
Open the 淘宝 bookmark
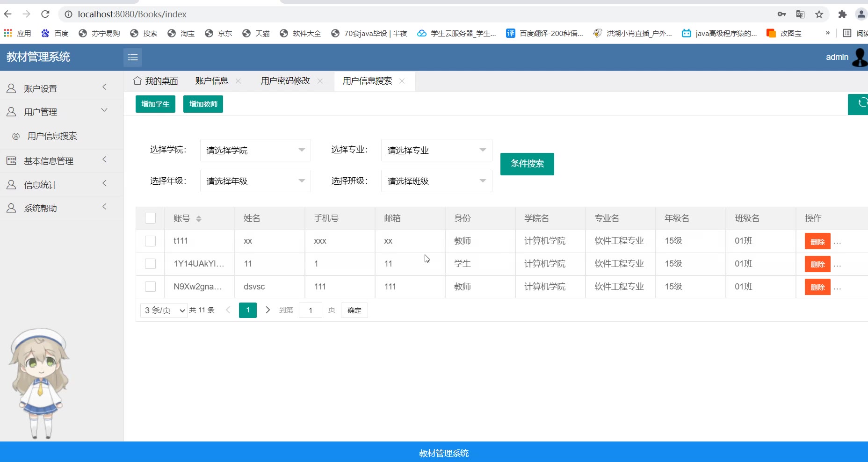click(x=181, y=33)
